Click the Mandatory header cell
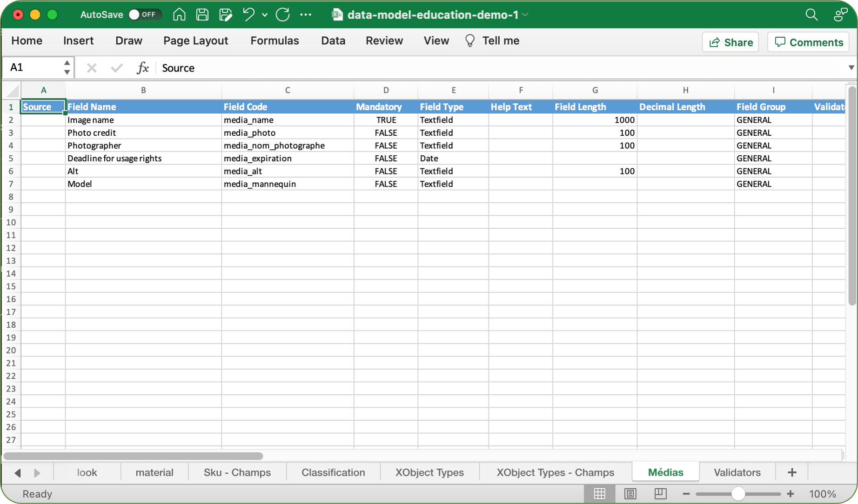The width and height of the screenshot is (858, 504). click(386, 107)
